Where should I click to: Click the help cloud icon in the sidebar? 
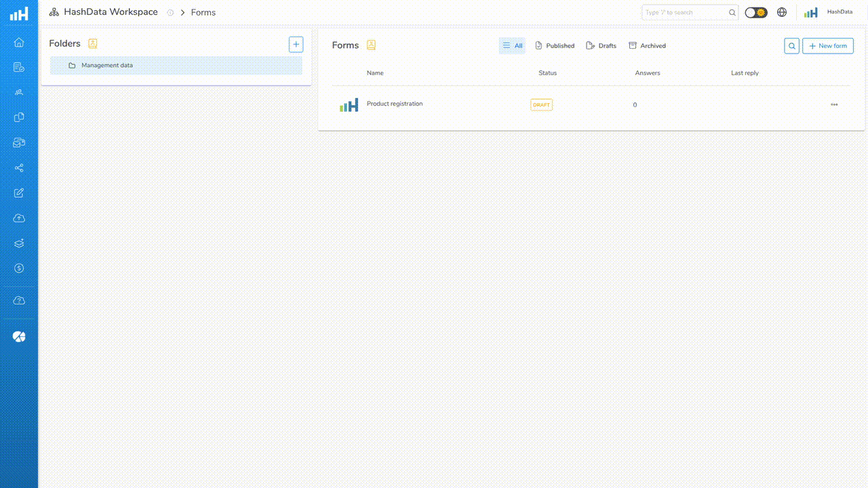point(18,300)
